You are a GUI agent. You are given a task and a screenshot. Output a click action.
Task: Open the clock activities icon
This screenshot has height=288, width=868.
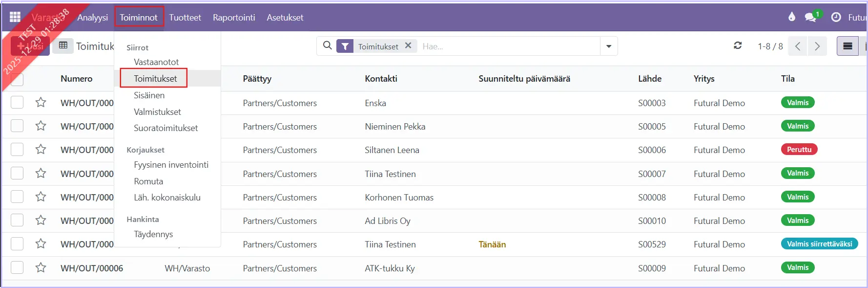836,17
